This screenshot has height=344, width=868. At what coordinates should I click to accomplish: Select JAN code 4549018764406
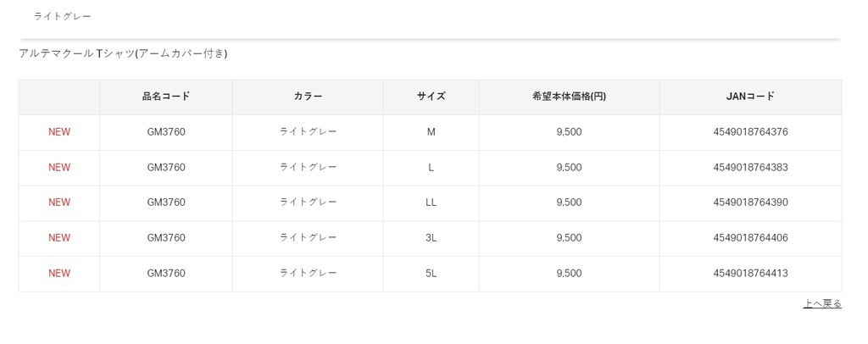750,238
